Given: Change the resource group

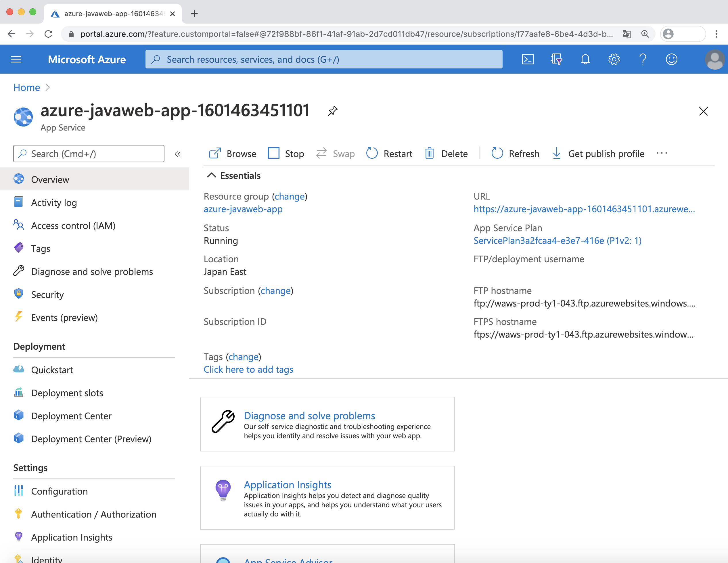Looking at the screenshot, I should (x=290, y=196).
